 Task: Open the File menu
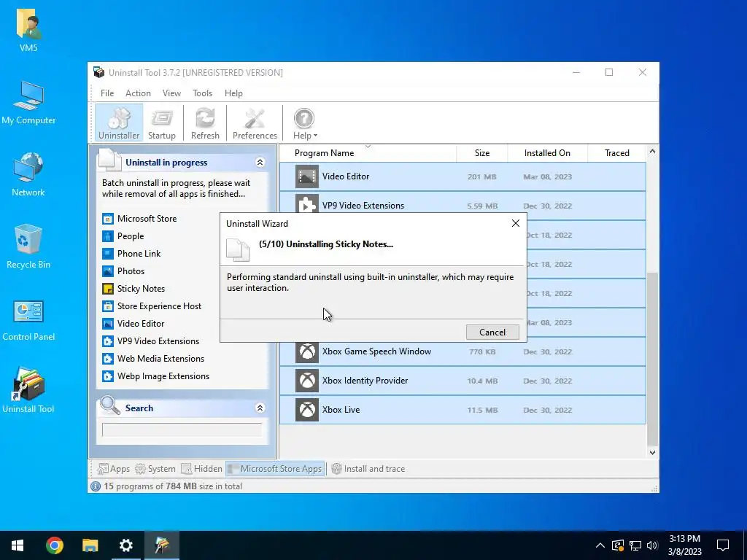tap(107, 93)
